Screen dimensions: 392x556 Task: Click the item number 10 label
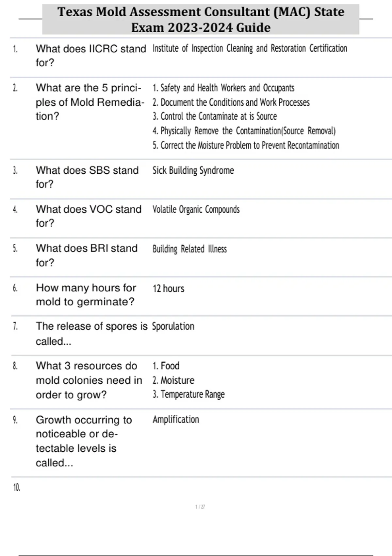[x=17, y=488]
